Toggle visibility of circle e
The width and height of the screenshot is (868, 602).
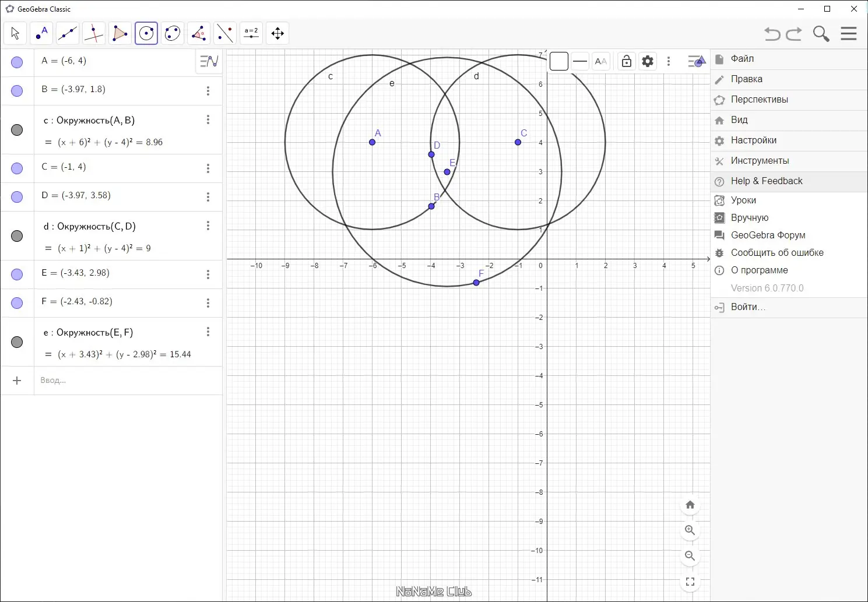pyautogui.click(x=17, y=342)
